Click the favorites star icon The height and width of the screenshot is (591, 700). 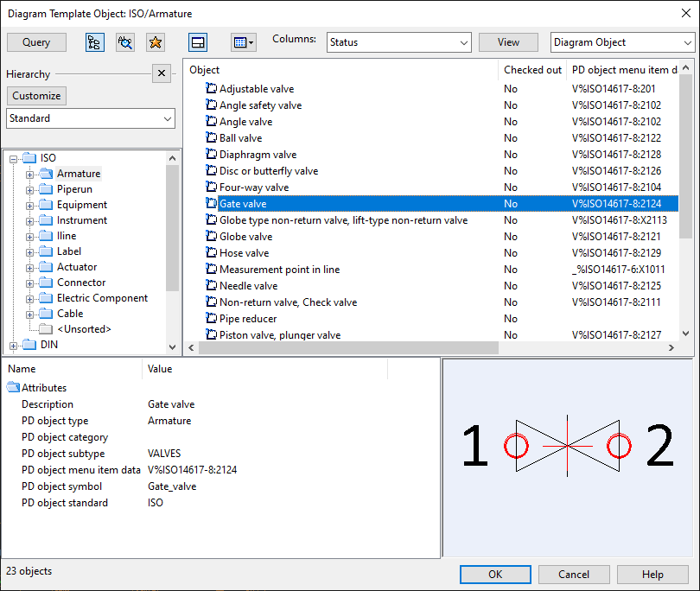tap(155, 42)
